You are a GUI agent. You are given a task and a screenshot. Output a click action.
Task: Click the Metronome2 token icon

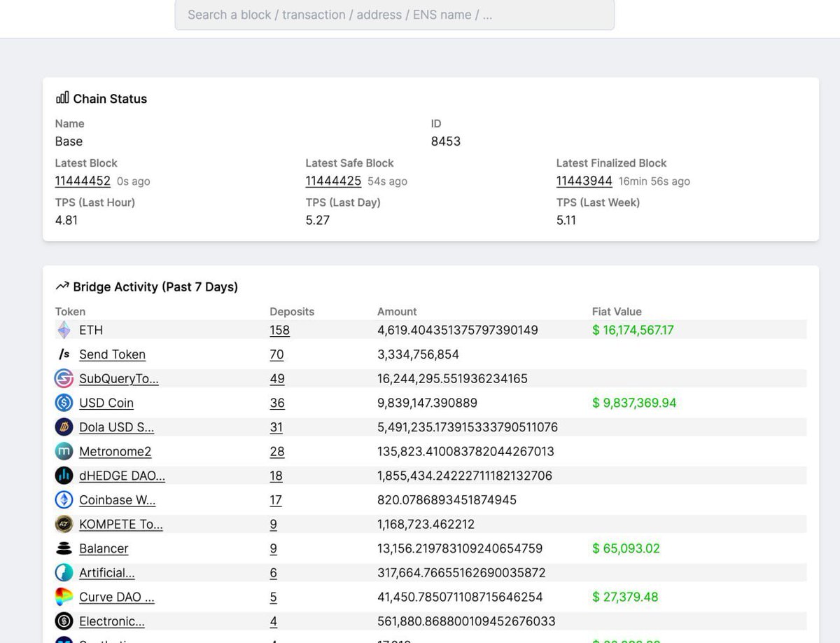(64, 451)
